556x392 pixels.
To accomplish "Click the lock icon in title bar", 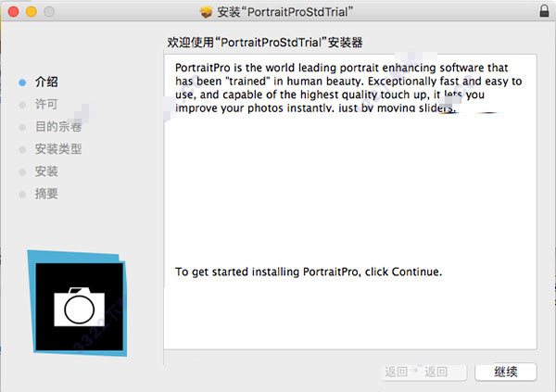I will point(544,11).
